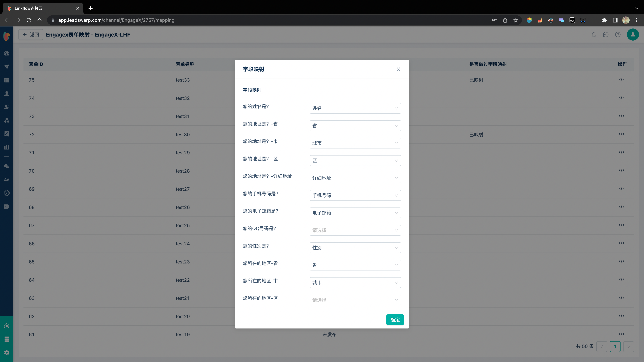Image resolution: width=644 pixels, height=362 pixels.
Task: Open the text lines sidebar icon
Action: (7, 206)
